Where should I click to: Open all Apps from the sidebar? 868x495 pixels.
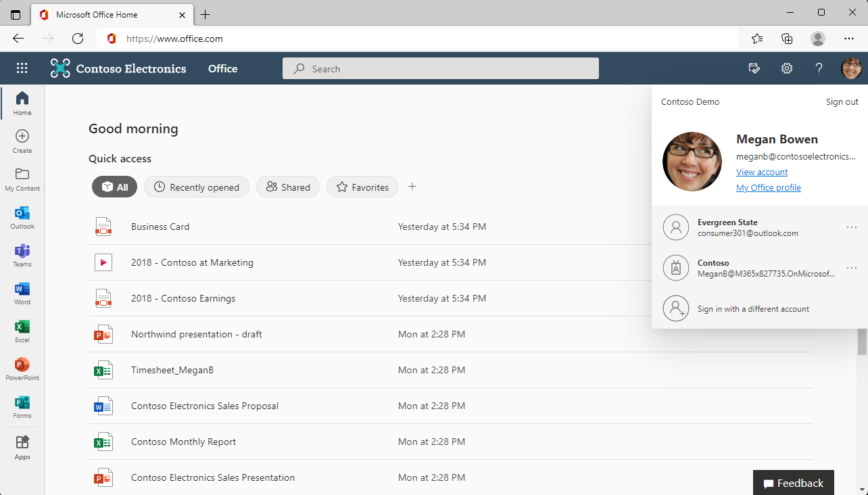[22, 448]
